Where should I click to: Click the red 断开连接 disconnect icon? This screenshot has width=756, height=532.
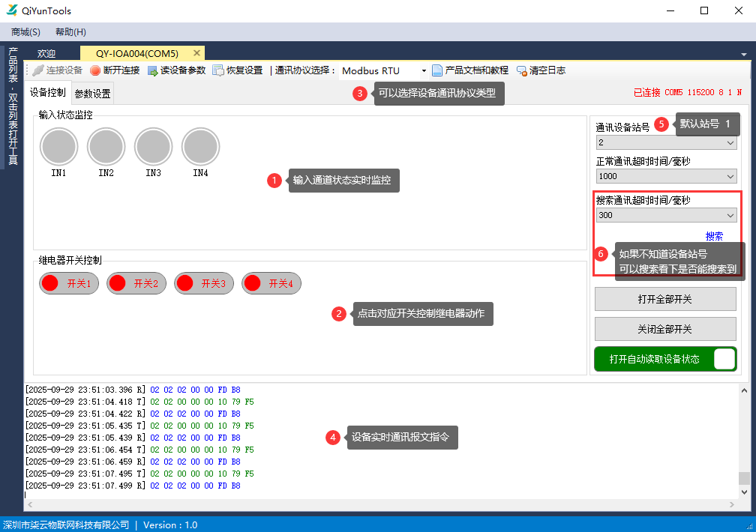click(x=95, y=70)
